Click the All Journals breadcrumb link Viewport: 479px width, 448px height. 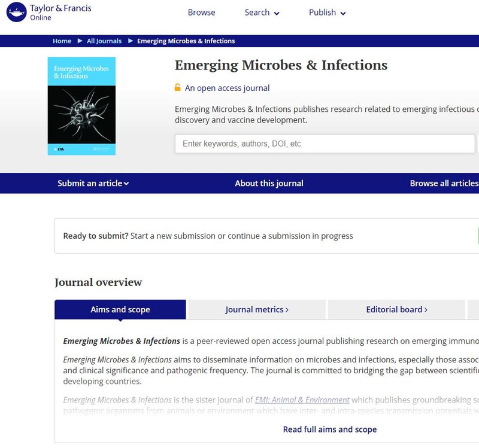tap(105, 41)
